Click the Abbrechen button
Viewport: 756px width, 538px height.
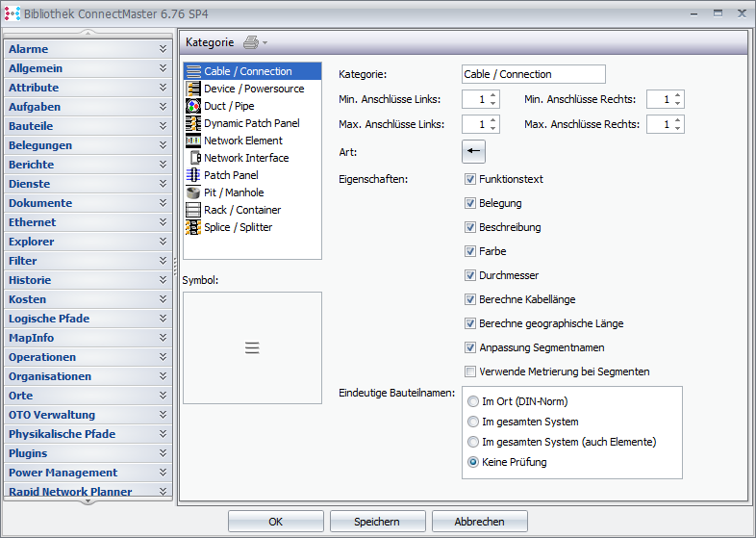[x=479, y=522]
